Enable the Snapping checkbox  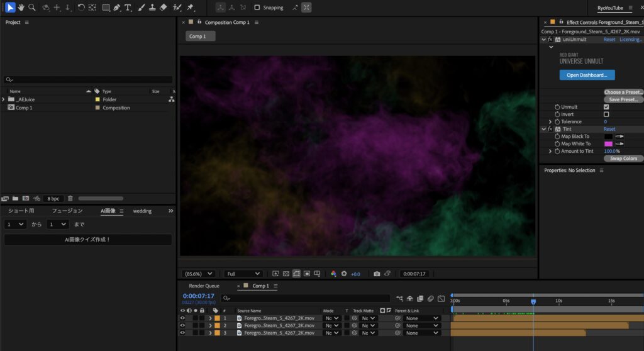tap(257, 8)
